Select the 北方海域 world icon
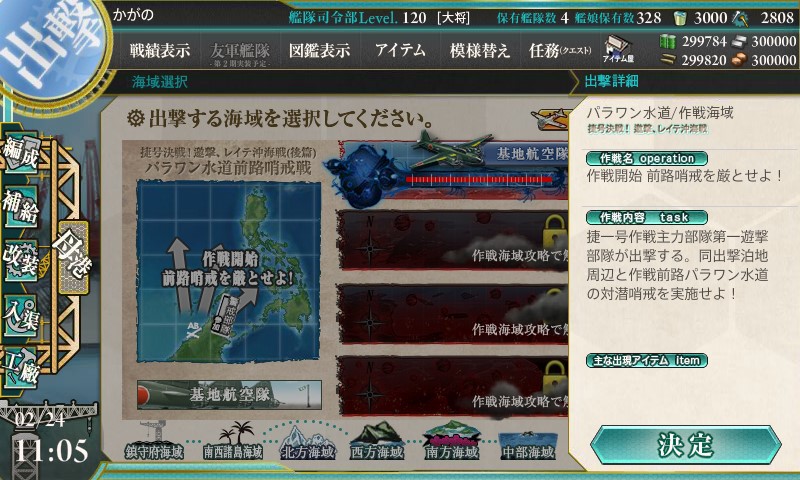 click(x=307, y=442)
